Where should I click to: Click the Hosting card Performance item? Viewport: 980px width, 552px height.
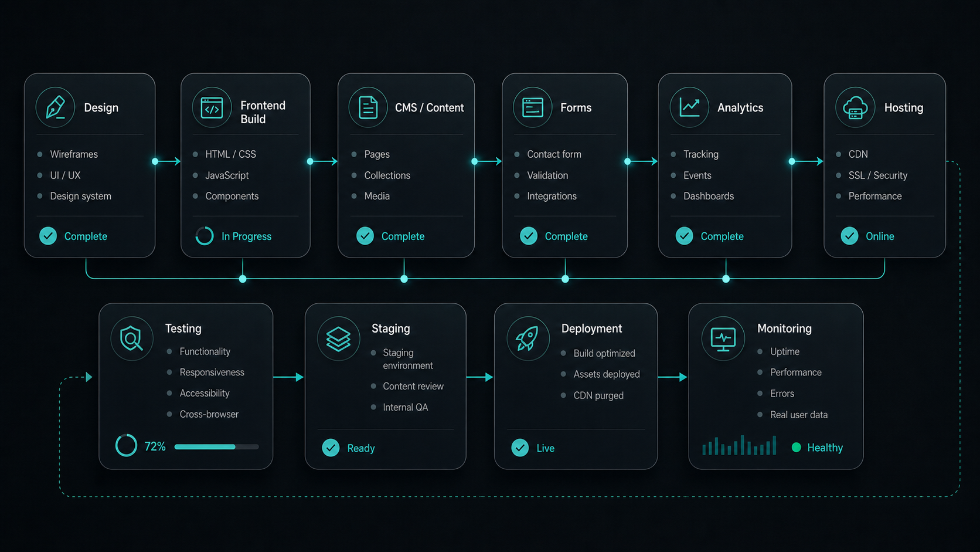click(x=875, y=196)
